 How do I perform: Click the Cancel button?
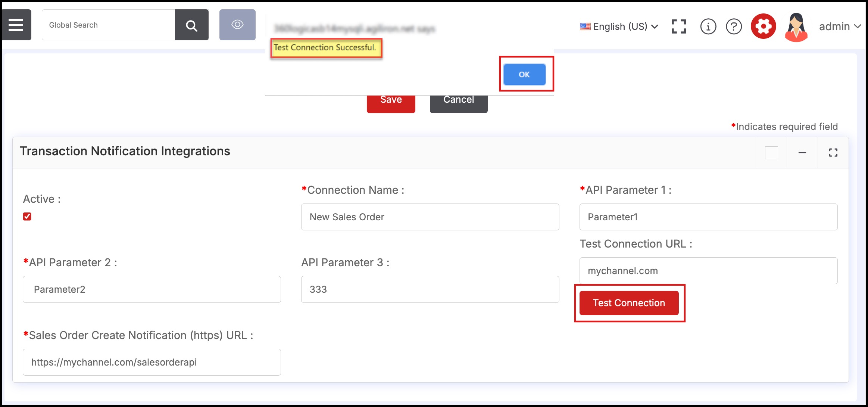click(458, 104)
